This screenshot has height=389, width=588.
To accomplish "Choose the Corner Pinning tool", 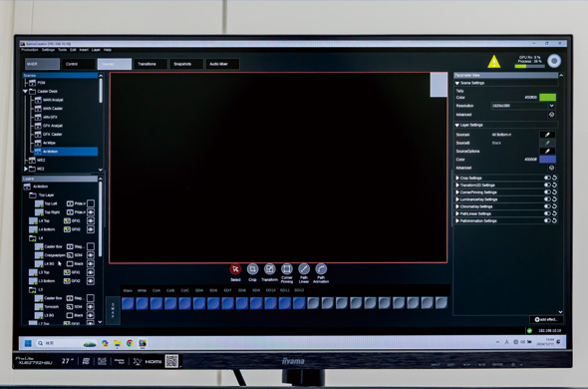I will pos(287,269).
